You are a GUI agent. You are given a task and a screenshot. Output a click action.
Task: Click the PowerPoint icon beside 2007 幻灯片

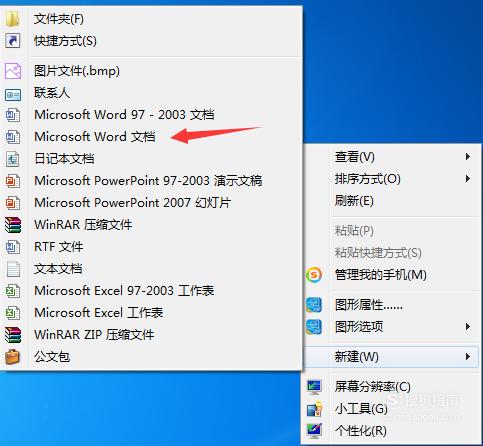[x=13, y=203]
